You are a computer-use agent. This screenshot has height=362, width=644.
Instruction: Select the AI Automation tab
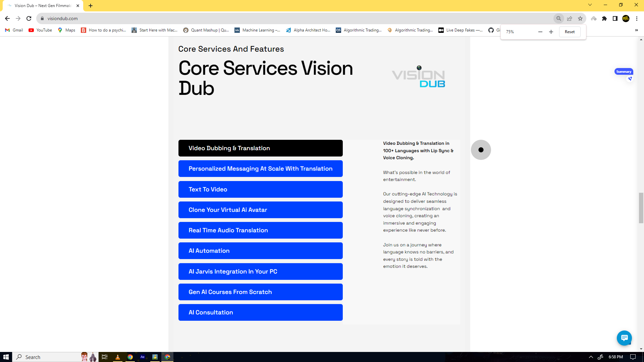[260, 251]
